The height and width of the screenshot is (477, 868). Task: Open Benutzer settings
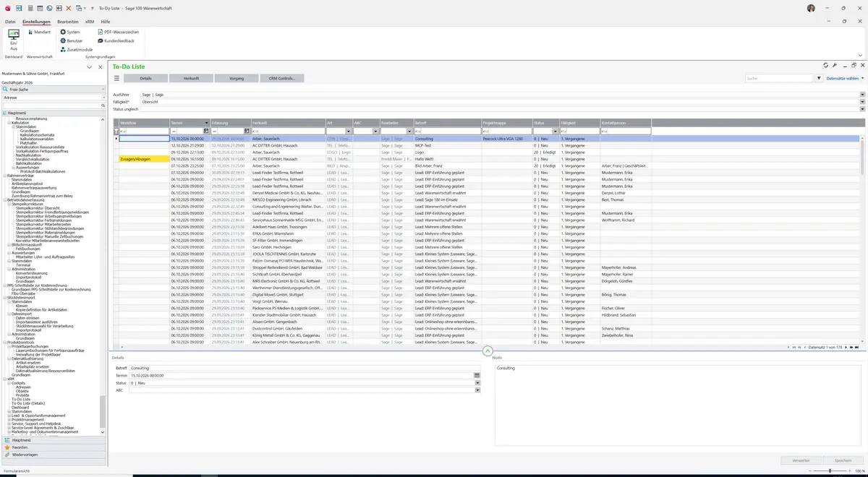click(x=71, y=40)
